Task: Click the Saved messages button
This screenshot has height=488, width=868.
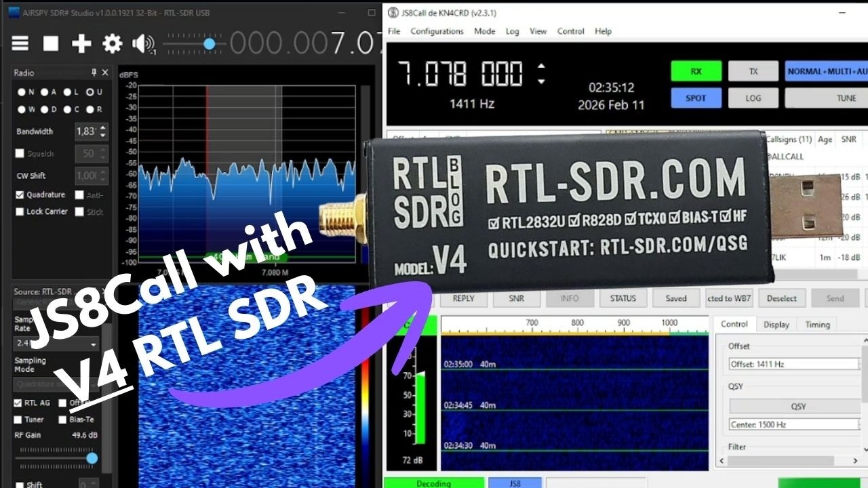Action: click(x=675, y=298)
